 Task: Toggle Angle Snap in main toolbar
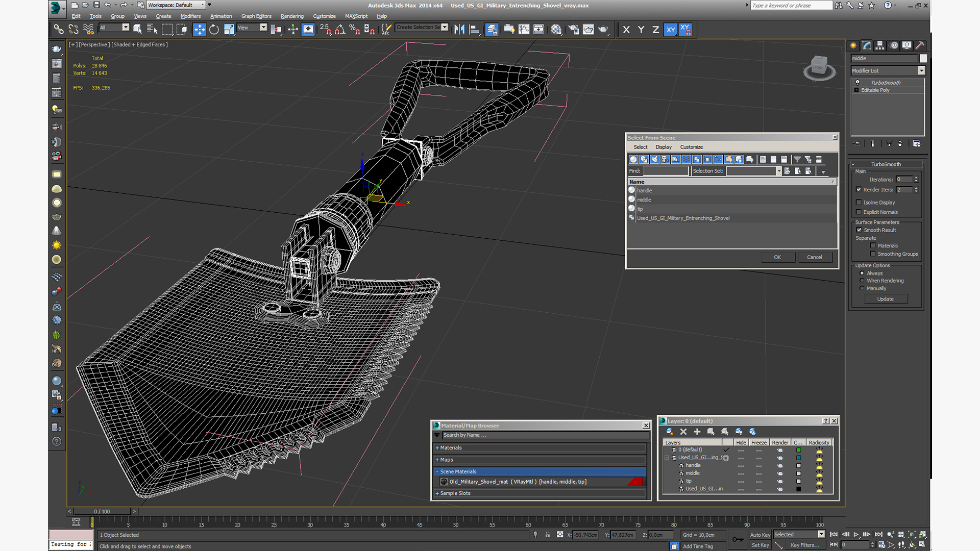point(340,30)
